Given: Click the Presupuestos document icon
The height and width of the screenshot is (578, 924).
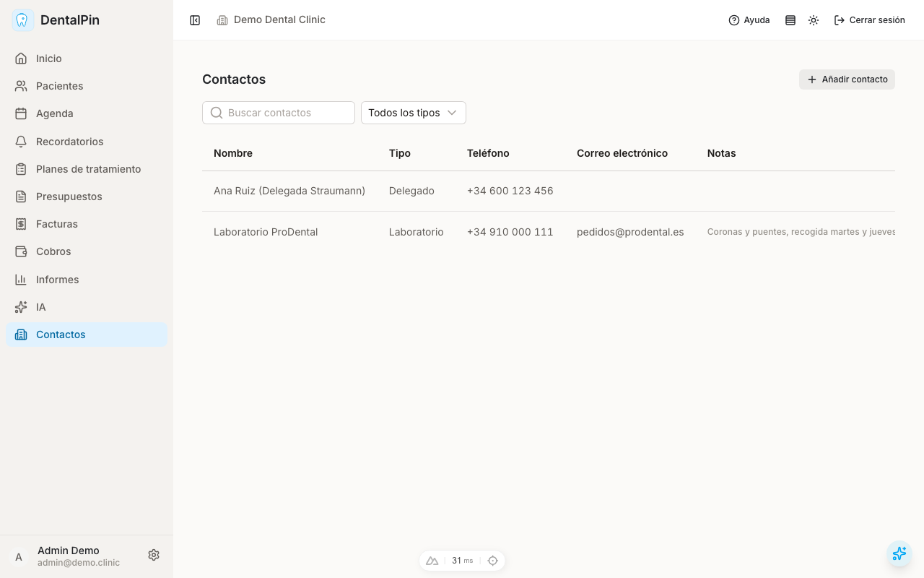Looking at the screenshot, I should [21, 197].
